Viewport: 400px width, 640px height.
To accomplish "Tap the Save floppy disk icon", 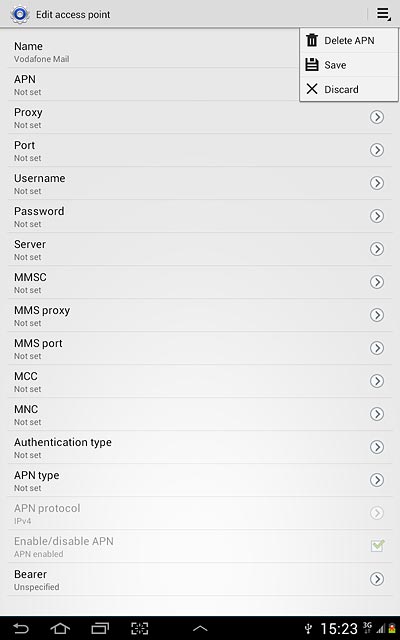I will 312,64.
